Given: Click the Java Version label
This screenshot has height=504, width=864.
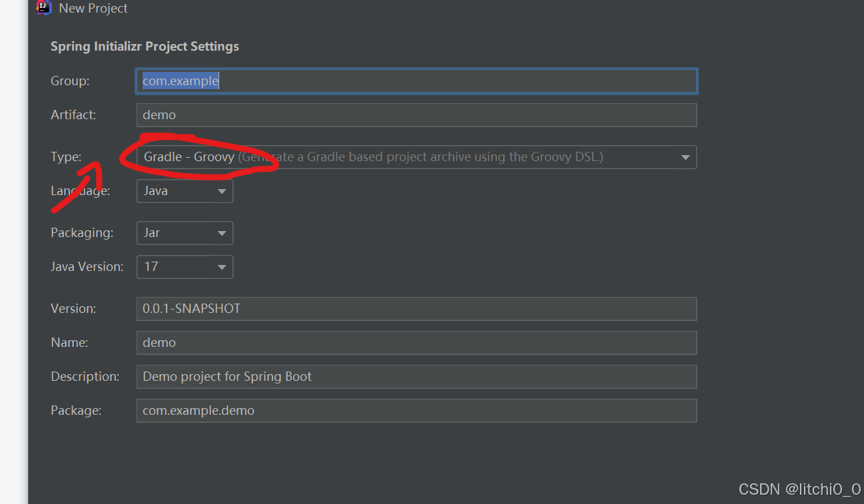Looking at the screenshot, I should coord(87,266).
